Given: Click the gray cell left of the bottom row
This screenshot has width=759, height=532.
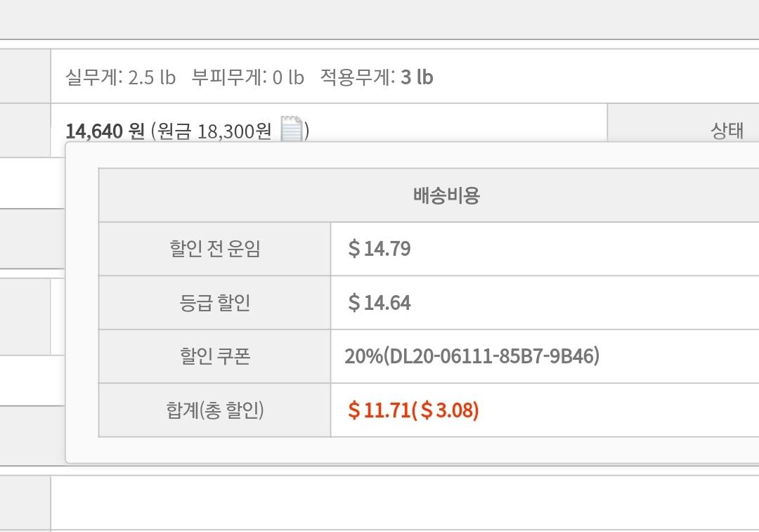Looking at the screenshot, I should tap(25, 502).
